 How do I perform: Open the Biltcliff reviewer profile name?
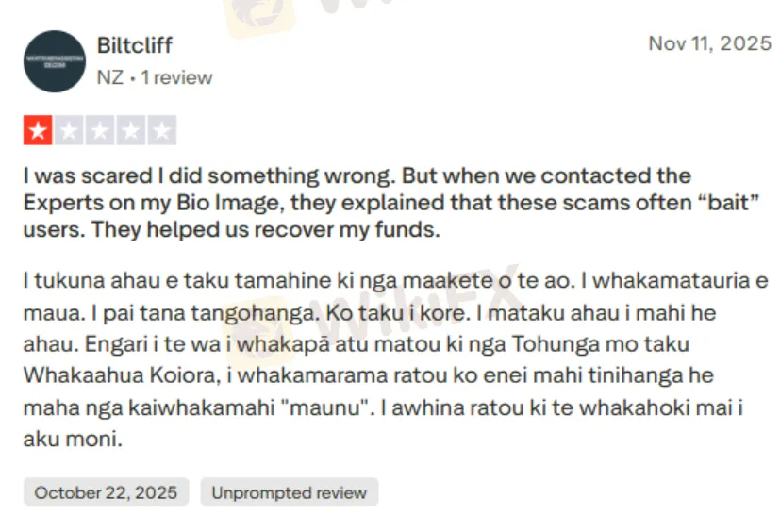135,45
